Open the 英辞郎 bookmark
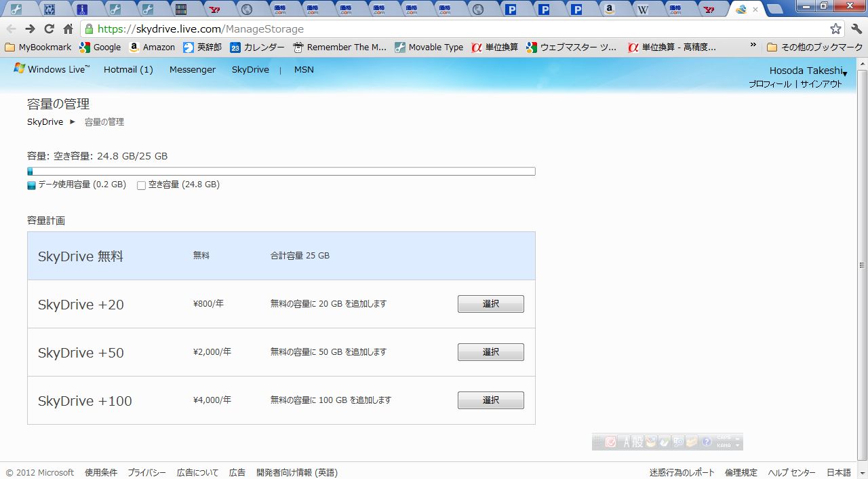Image resolution: width=868 pixels, height=479 pixels. coord(202,47)
